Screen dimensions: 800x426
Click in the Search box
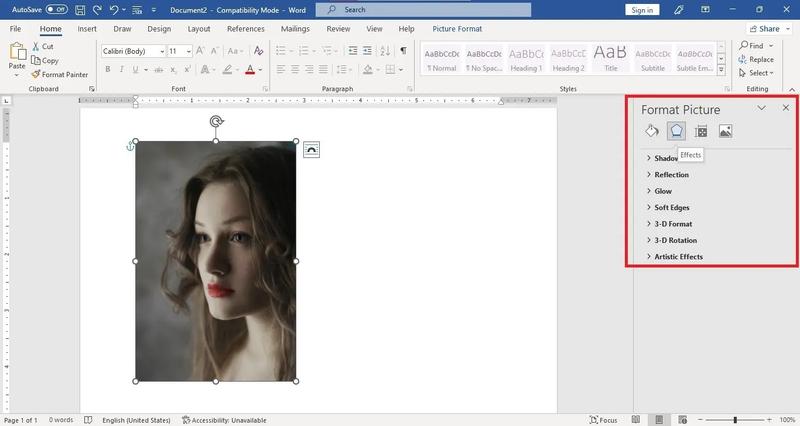click(x=423, y=10)
